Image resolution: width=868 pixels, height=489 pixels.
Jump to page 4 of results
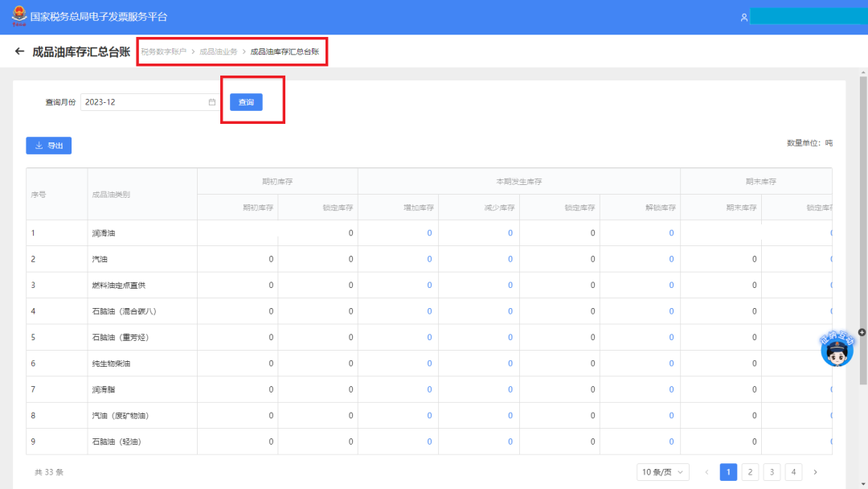pyautogui.click(x=793, y=472)
